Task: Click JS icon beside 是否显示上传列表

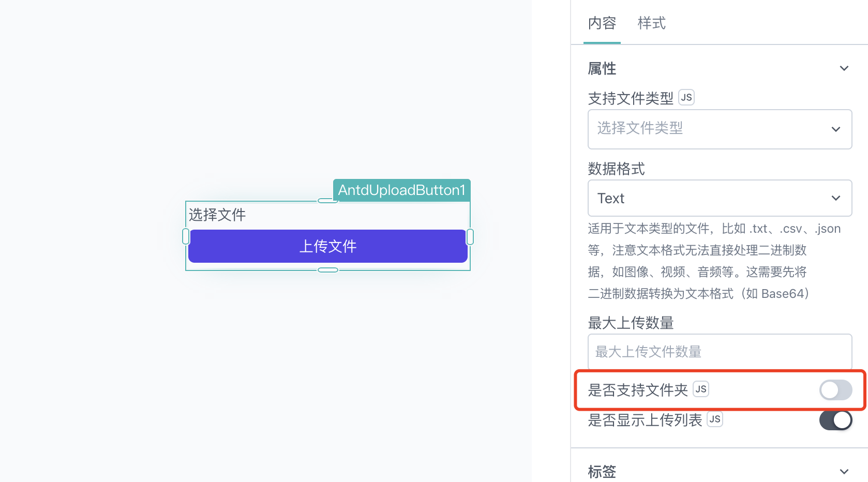Action: click(x=715, y=419)
